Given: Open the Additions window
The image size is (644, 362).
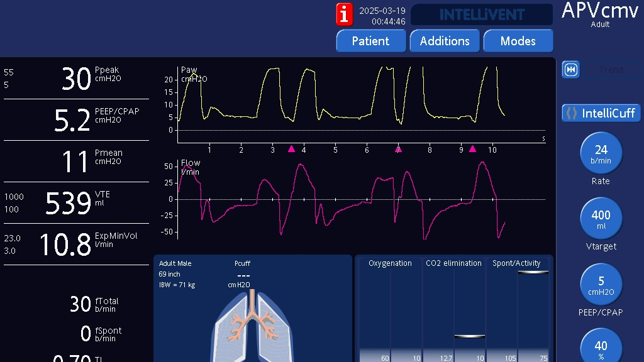Looking at the screenshot, I should 445,41.
